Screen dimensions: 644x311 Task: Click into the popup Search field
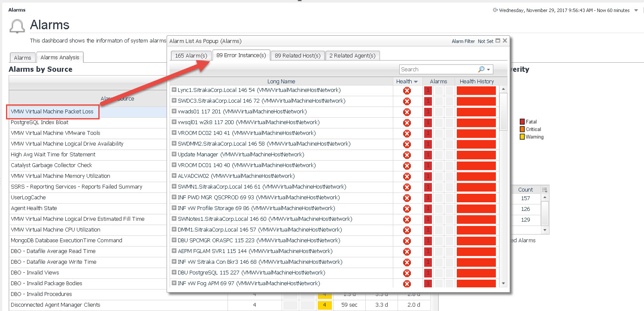tap(438, 70)
